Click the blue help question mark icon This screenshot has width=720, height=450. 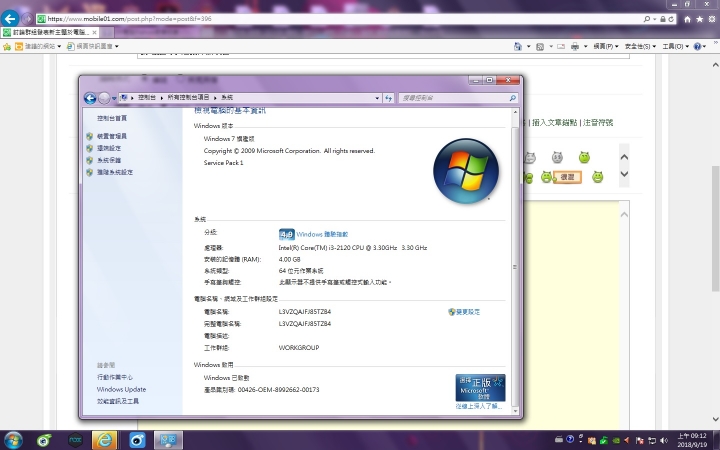pyautogui.click(x=698, y=46)
